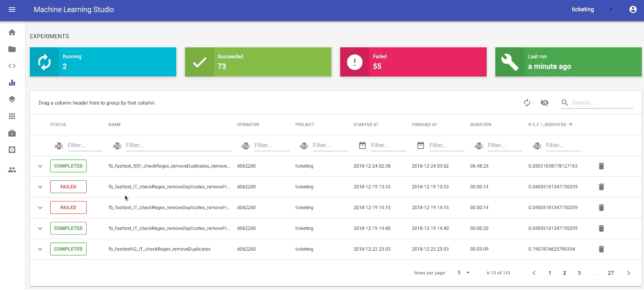Open the folder icon in sidebar
The height and width of the screenshot is (290, 644).
[x=12, y=49]
